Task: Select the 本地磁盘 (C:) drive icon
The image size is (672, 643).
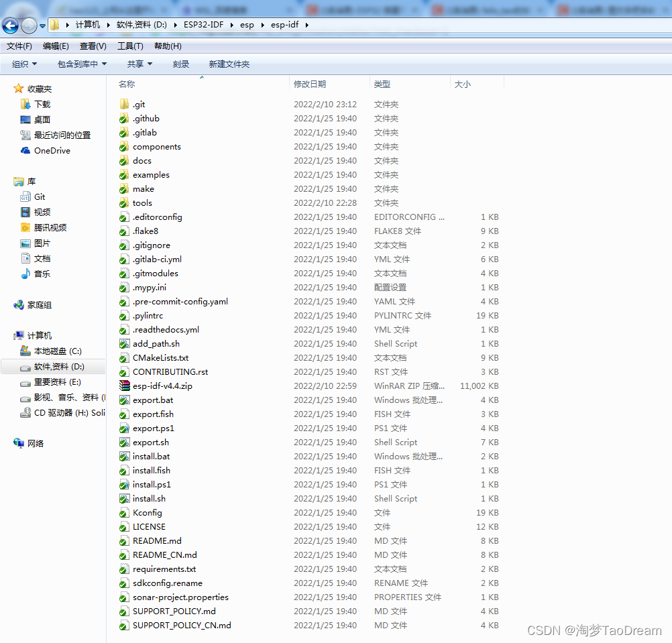Action: click(x=25, y=351)
